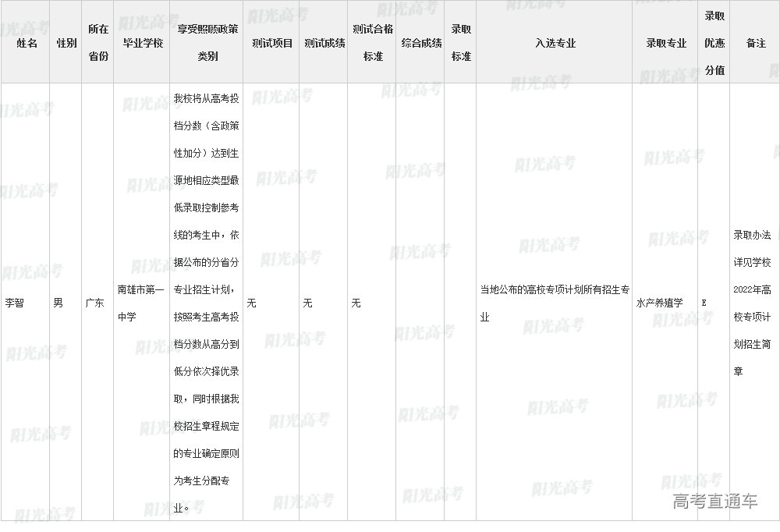Select the 入选专业 column header
The height and width of the screenshot is (532, 780).
pos(555,43)
